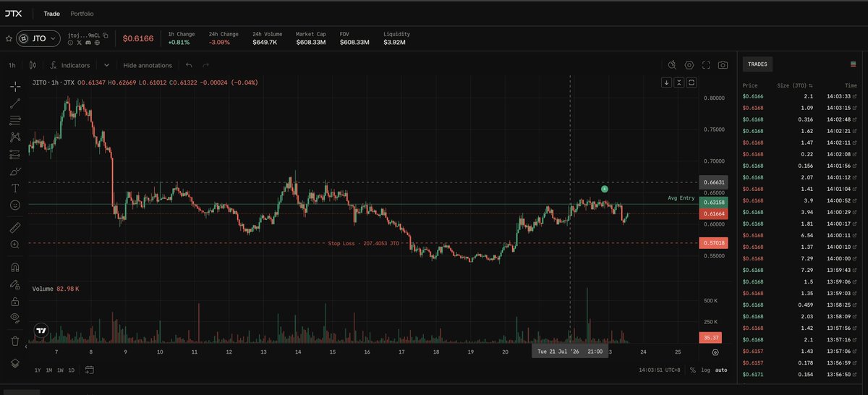Image resolution: width=868 pixels, height=395 pixels.
Task: Open the go to date calendar
Action: point(90,370)
